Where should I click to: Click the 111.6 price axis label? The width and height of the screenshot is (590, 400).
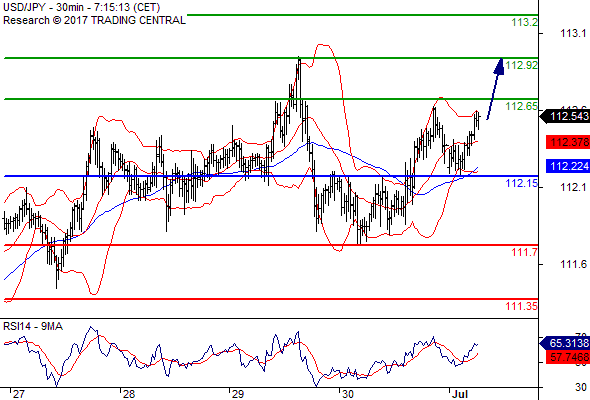pyautogui.click(x=573, y=265)
